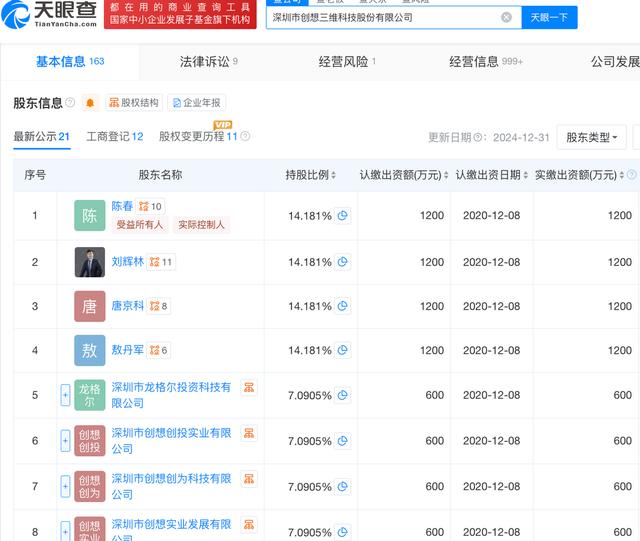
Task: Click pie chart icon in 敖丹军's row
Action: click(343, 350)
